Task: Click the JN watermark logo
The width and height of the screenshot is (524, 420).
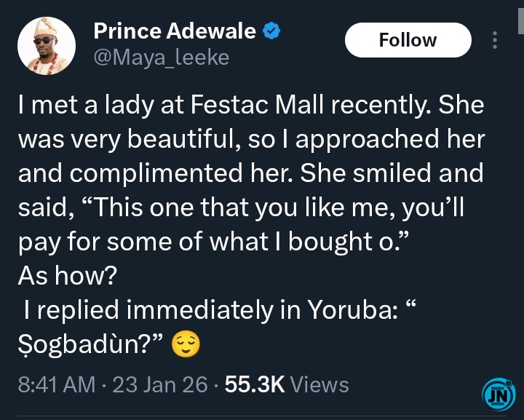Action: click(499, 394)
